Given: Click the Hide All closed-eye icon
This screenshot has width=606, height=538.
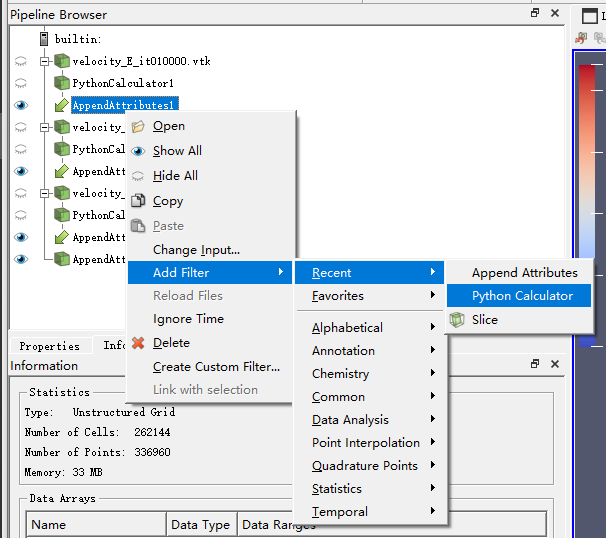Looking at the screenshot, I should pos(138,176).
